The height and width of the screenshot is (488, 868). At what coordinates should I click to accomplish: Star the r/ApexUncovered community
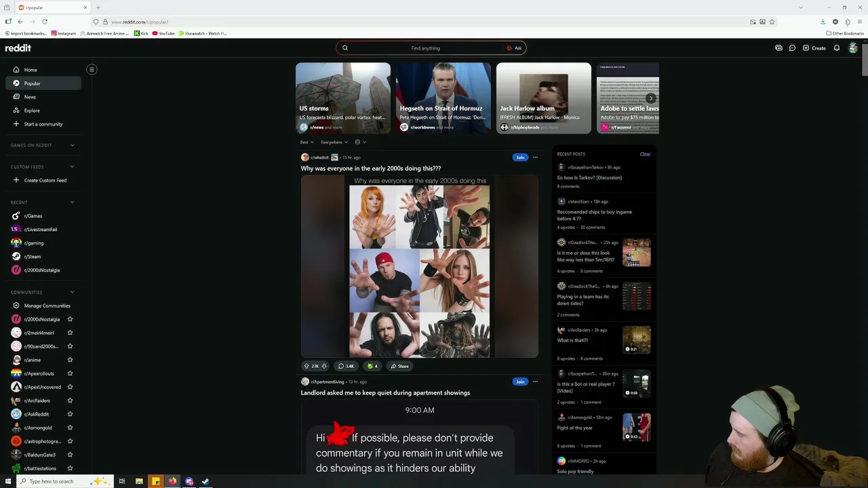(x=70, y=387)
